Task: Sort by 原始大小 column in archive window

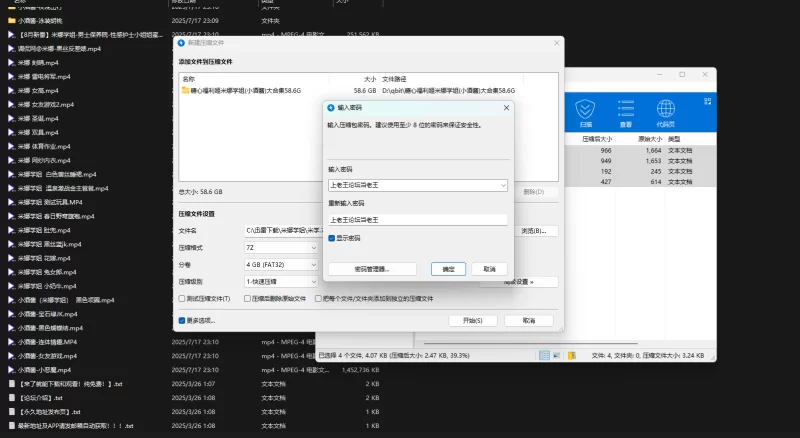Action: coord(649,139)
